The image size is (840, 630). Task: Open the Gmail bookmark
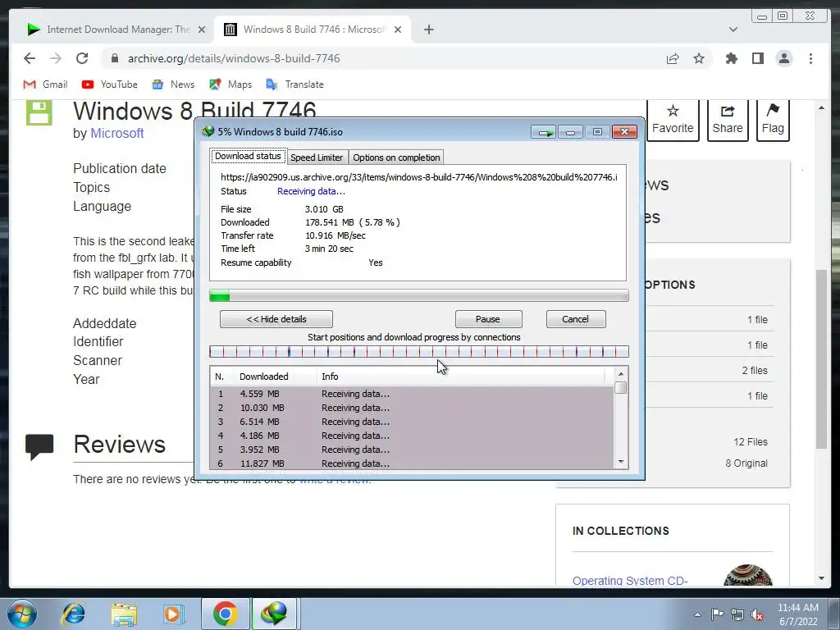[x=46, y=84]
